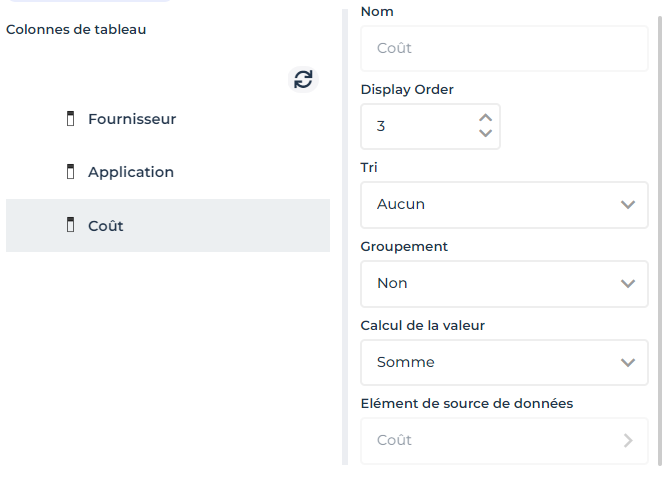Select the Application column label
Screen dimensions: 665x477
coord(131,172)
